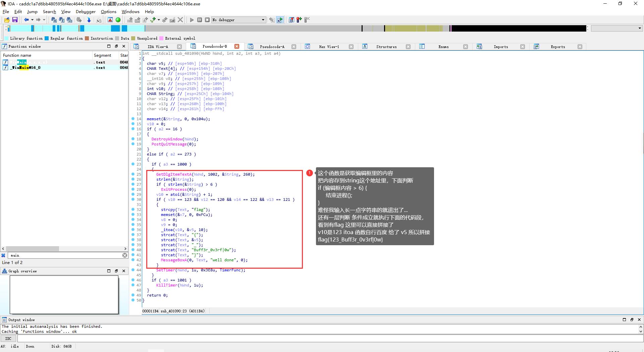Open the navigation band dropdown on the right
Screen dimensions: 644x352
[x=616, y=28]
